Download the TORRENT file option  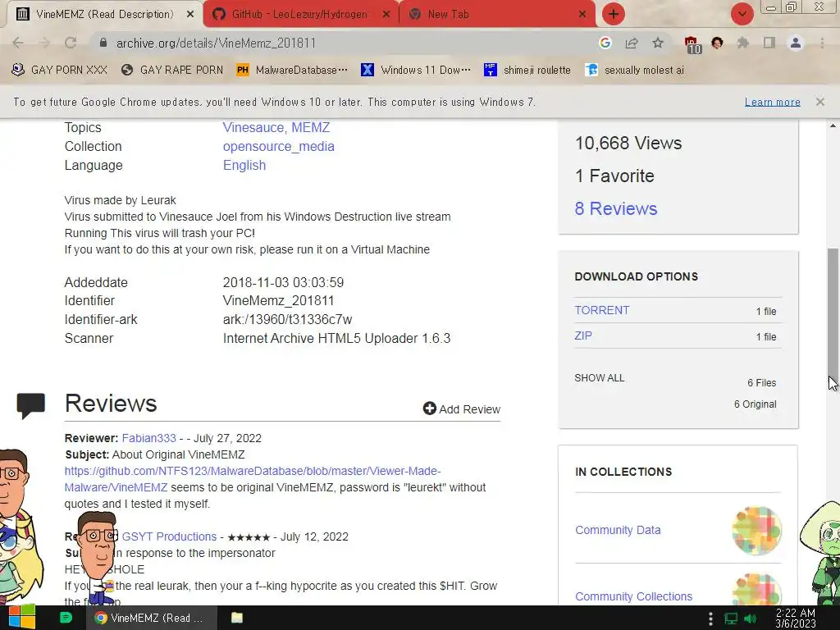pos(602,310)
